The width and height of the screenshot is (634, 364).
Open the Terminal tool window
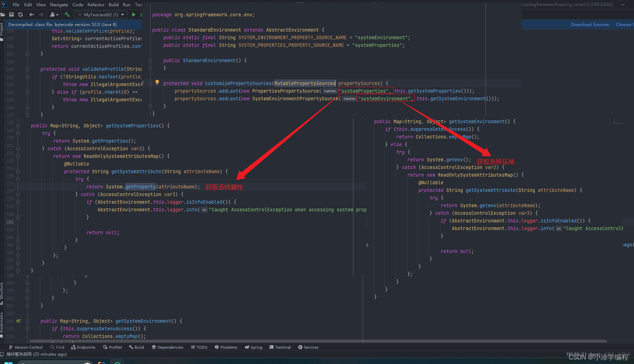(x=280, y=347)
